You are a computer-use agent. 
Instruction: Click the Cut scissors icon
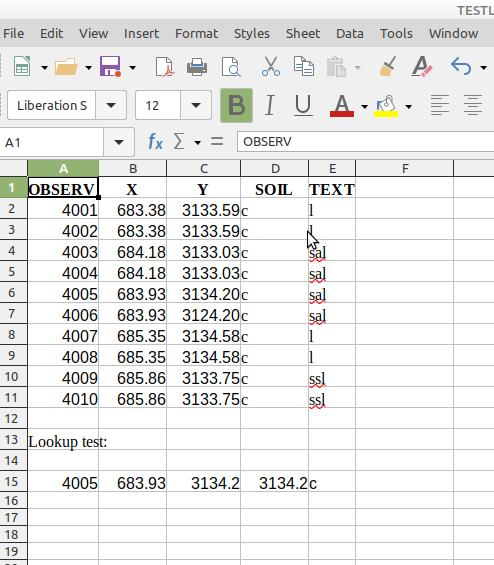[x=271, y=66]
